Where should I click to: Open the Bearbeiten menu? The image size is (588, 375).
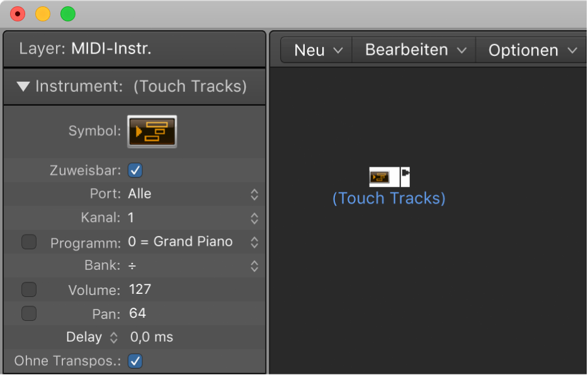click(412, 50)
